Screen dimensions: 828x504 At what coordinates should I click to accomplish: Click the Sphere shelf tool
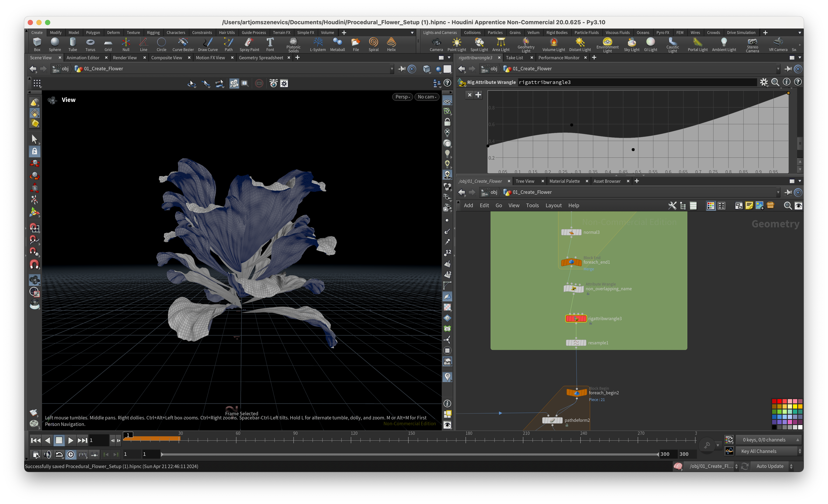click(55, 44)
